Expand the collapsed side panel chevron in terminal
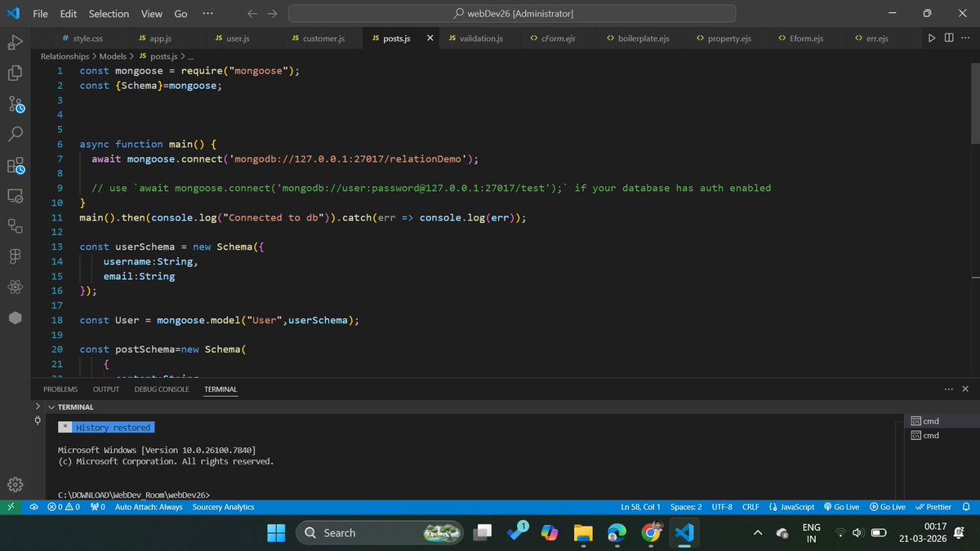Screen dimensions: 980x551 point(37,405)
